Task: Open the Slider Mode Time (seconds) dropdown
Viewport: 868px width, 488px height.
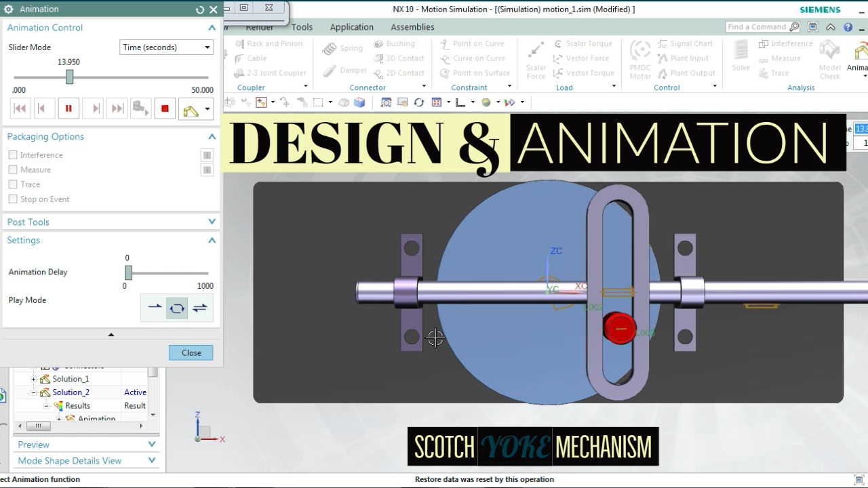Action: [167, 47]
